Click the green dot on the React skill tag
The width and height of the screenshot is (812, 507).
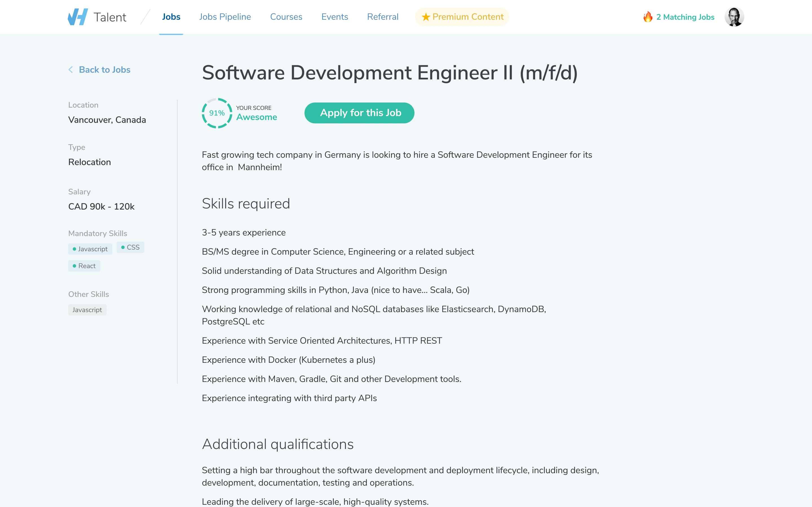tap(74, 266)
